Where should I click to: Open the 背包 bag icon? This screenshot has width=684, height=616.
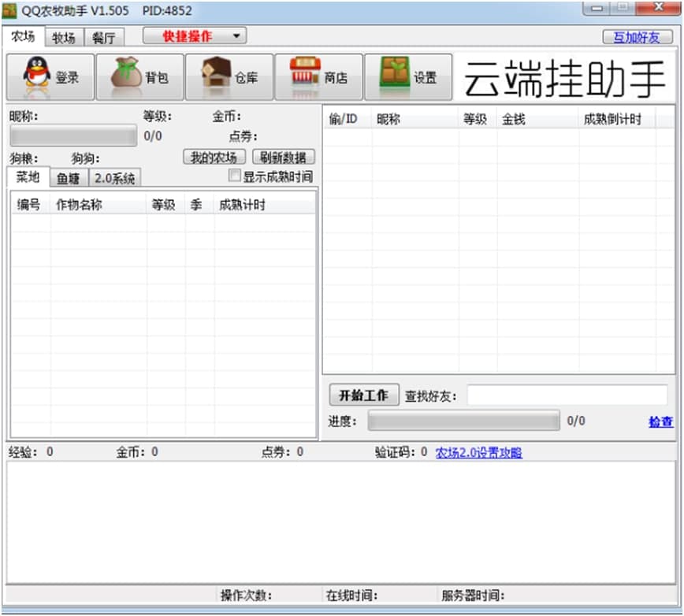tap(126, 76)
